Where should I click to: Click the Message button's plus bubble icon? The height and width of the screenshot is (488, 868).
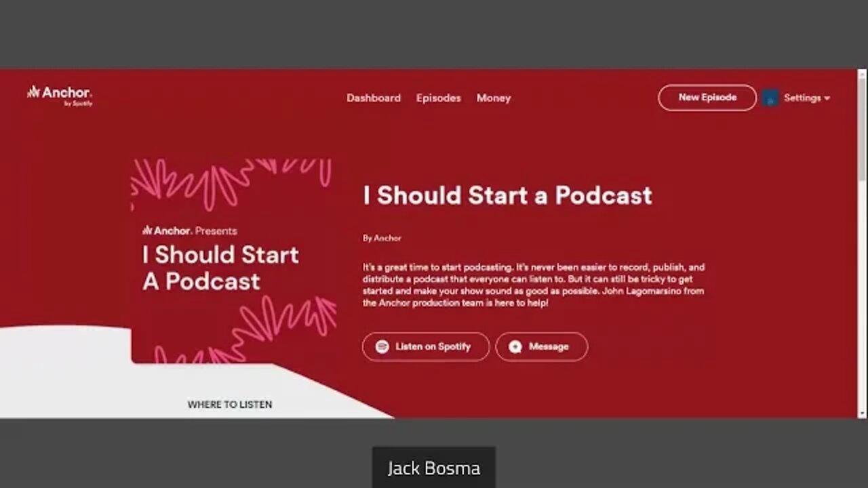click(x=515, y=347)
